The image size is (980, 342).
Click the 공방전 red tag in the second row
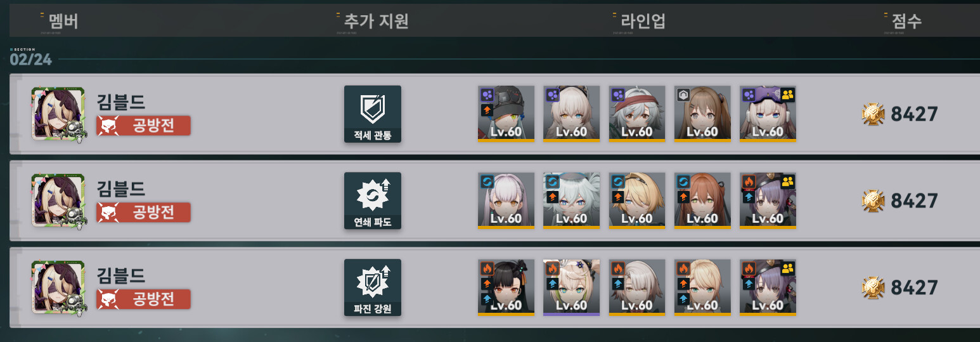coord(143,212)
